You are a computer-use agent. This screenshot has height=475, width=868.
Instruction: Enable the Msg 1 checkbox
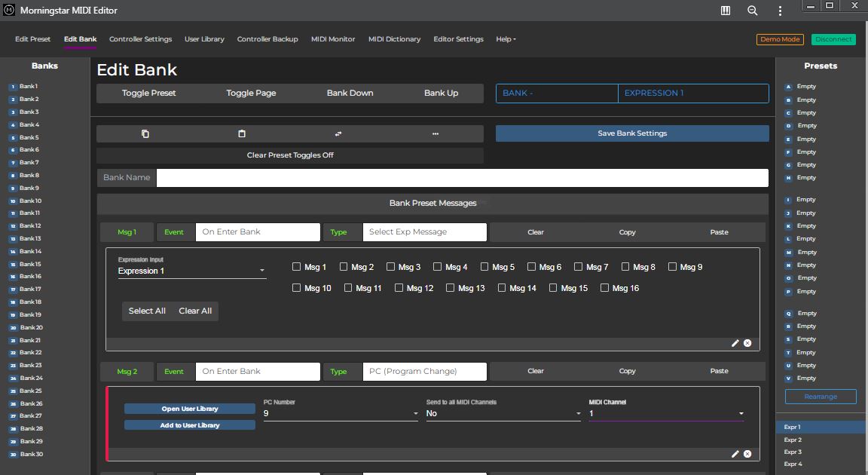click(x=297, y=267)
